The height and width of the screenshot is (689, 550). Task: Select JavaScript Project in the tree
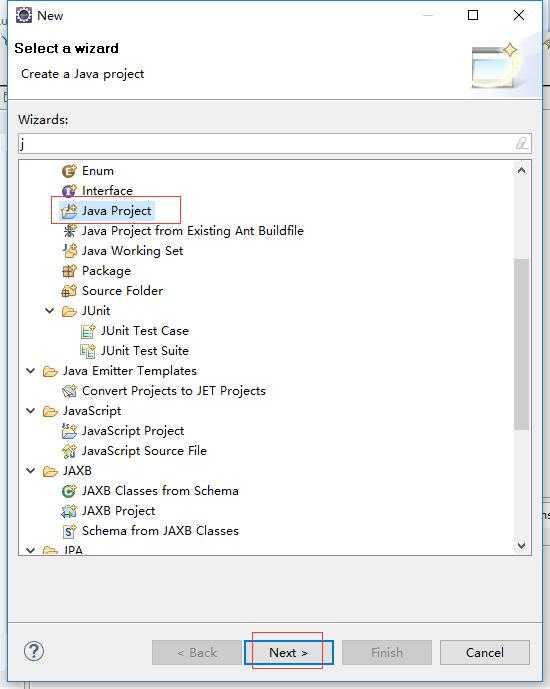(133, 431)
